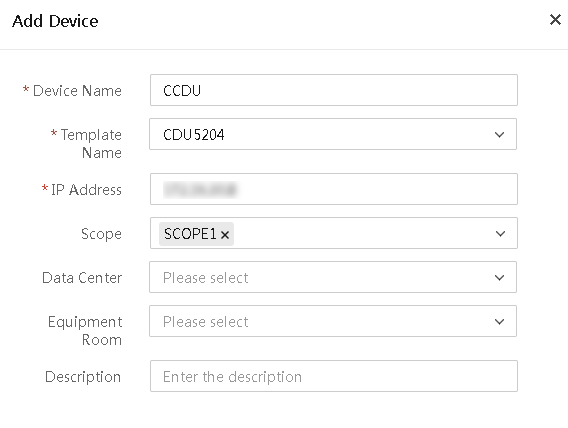Select the SCOPE1 tag chip
Image resolution: width=568 pixels, height=428 pixels.
pos(190,234)
